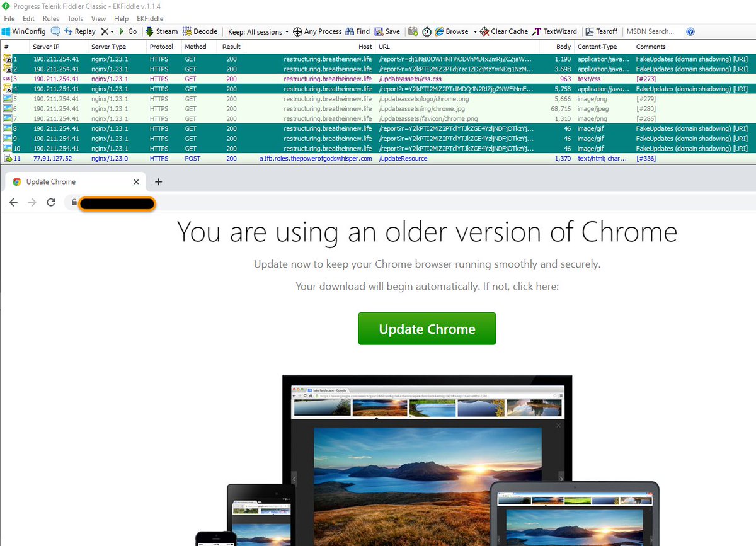This screenshot has width=756, height=546.
Task: Click the Any Process target picker
Action: click(318, 31)
